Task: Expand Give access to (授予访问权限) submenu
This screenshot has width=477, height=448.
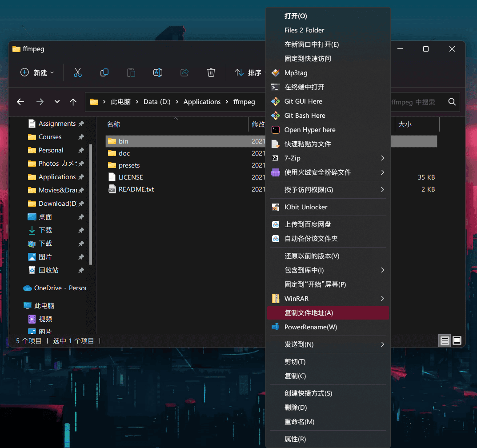Action: click(x=328, y=190)
